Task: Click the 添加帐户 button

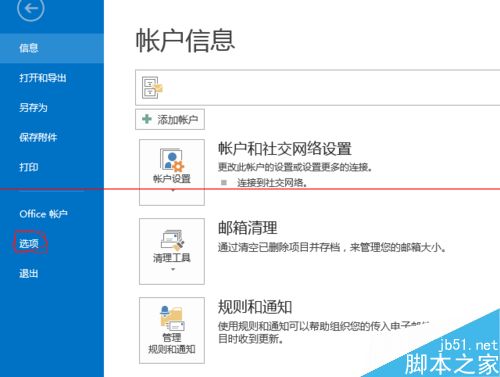Action: pos(170,119)
